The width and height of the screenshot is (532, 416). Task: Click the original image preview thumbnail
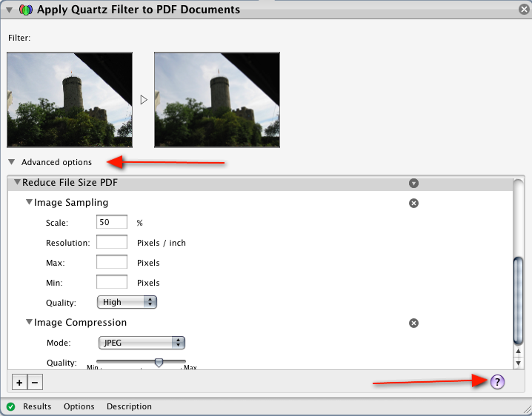(x=70, y=100)
